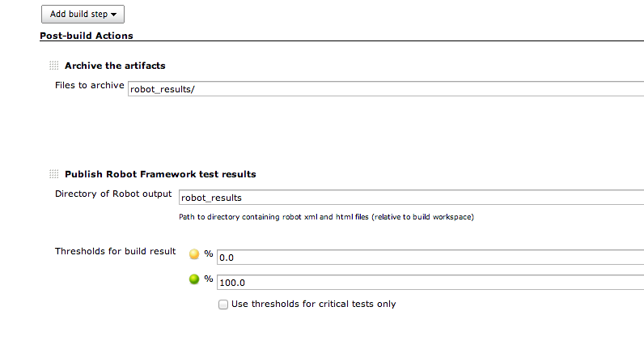Click the green stable threshold ball icon
Image resolution: width=644 pixels, height=345 pixels.
tap(194, 280)
